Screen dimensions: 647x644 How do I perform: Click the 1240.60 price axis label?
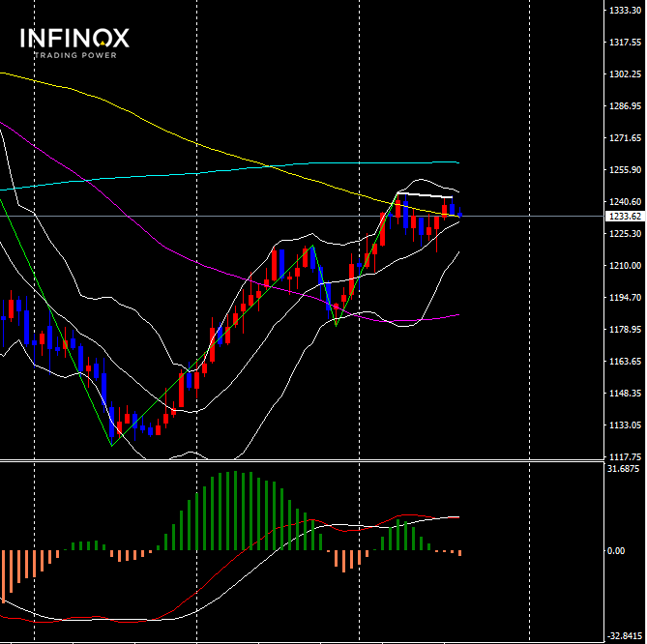[x=625, y=202]
